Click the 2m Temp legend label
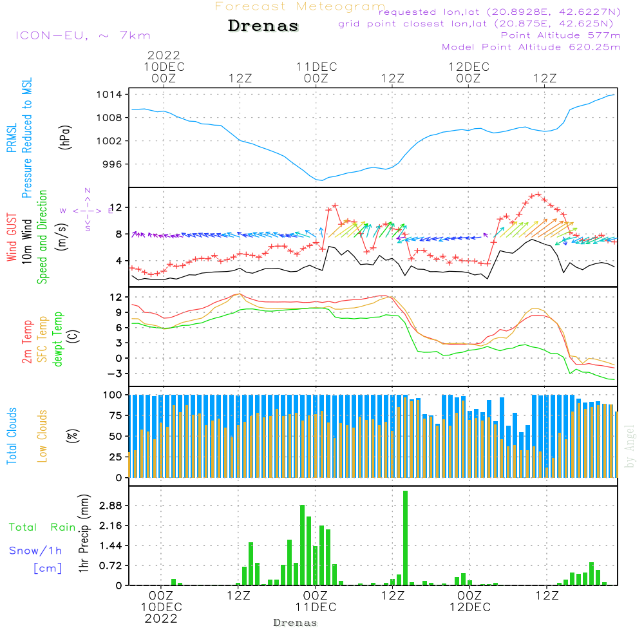 point(28,340)
